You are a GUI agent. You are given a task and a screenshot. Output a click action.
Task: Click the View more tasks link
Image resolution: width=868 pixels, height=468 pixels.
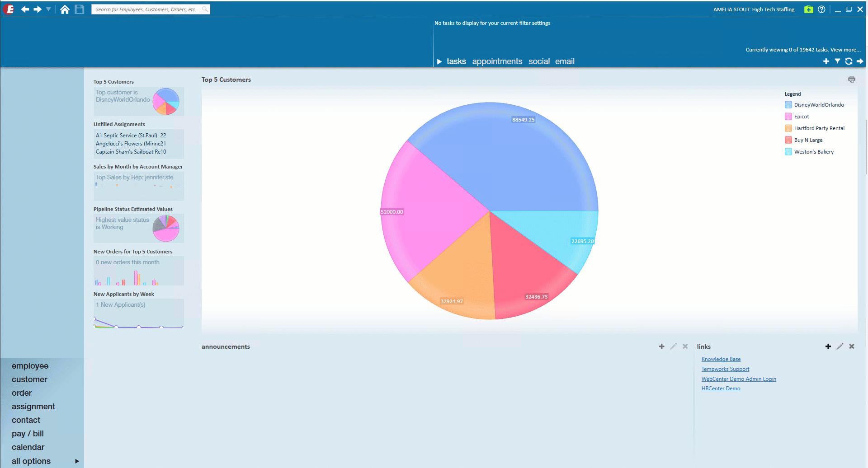tap(845, 50)
